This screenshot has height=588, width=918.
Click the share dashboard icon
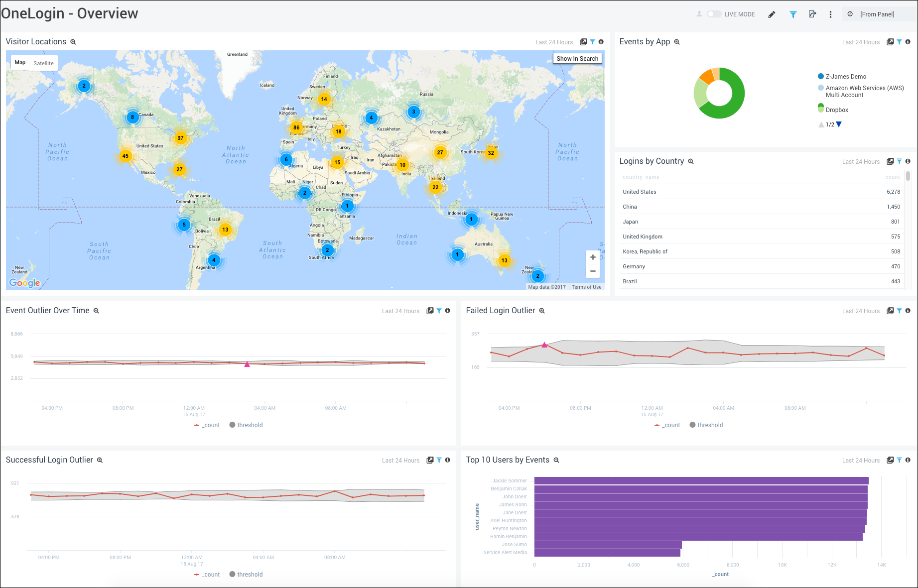[x=812, y=14]
